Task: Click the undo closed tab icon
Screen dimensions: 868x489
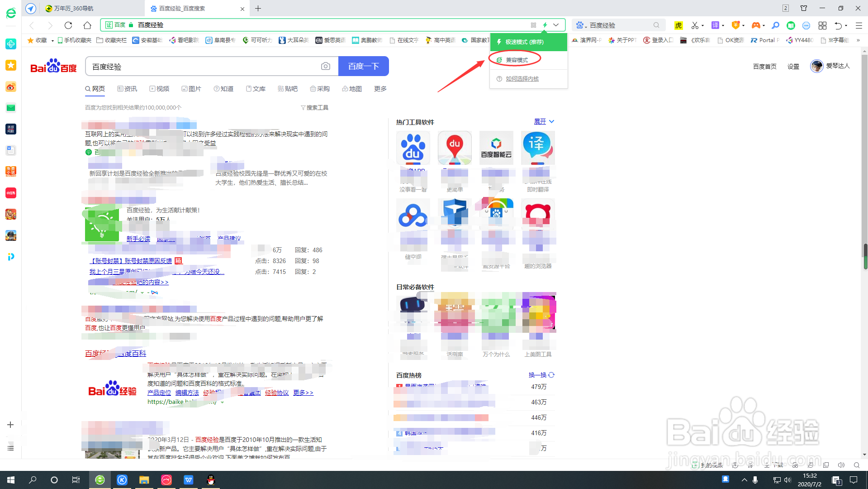Action: point(838,25)
